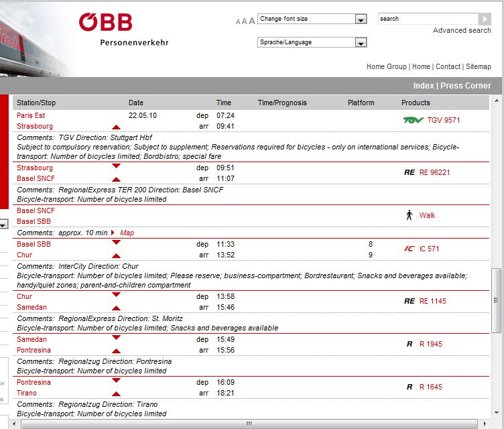
Task: Open the Contact link
Action: coord(448,66)
